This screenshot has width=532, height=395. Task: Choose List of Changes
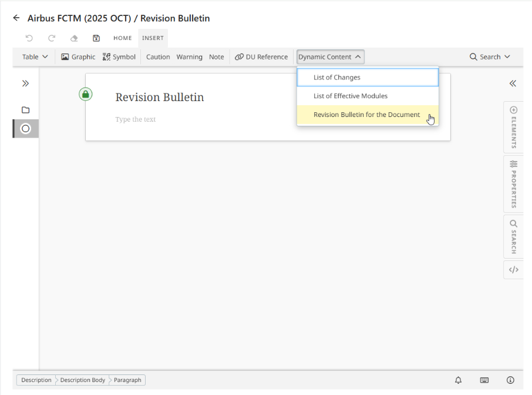(x=368, y=78)
